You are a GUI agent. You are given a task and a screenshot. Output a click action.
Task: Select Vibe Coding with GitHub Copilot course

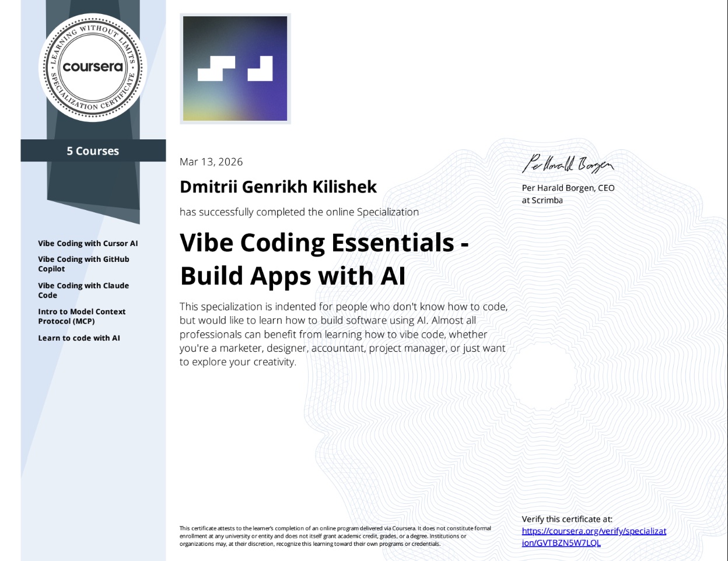pos(83,264)
